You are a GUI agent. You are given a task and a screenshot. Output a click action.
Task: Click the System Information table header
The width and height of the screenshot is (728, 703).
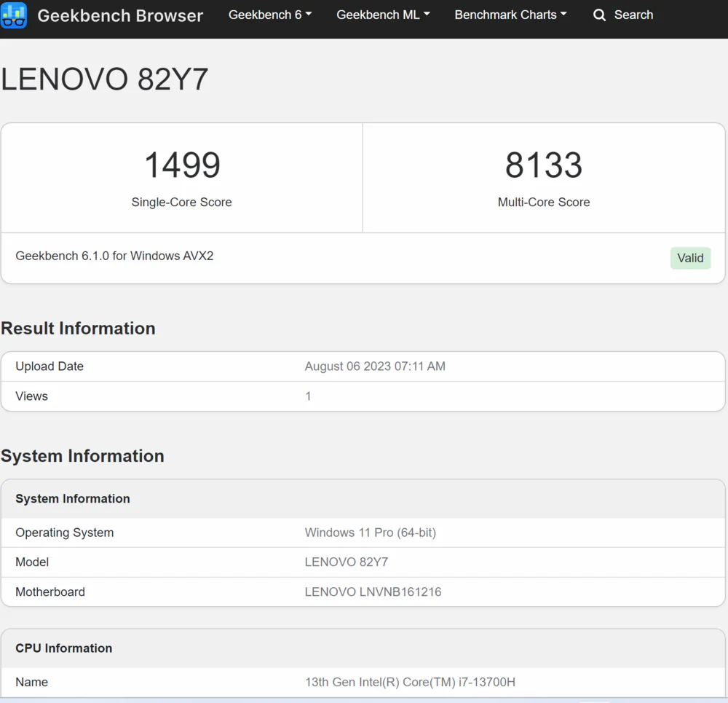click(72, 498)
